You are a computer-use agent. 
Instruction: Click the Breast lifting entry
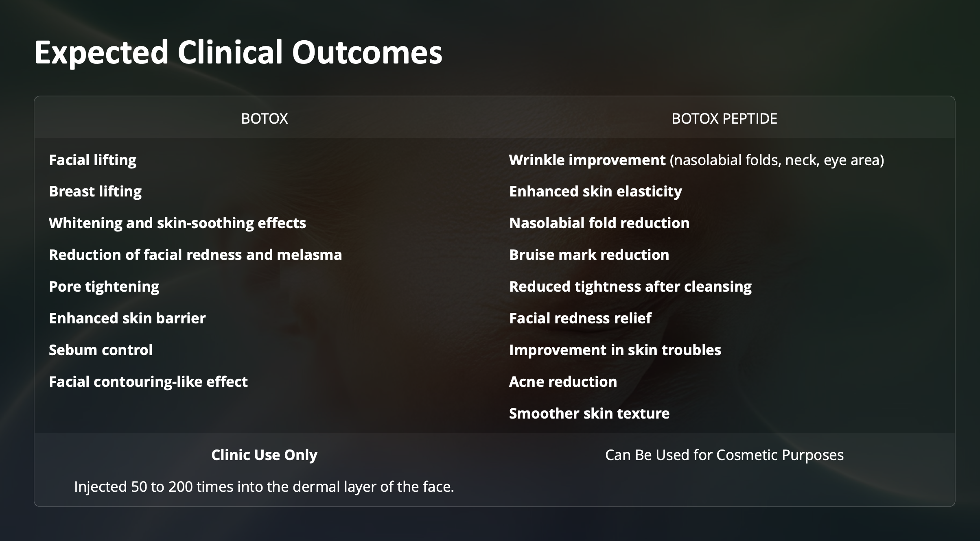95,192
